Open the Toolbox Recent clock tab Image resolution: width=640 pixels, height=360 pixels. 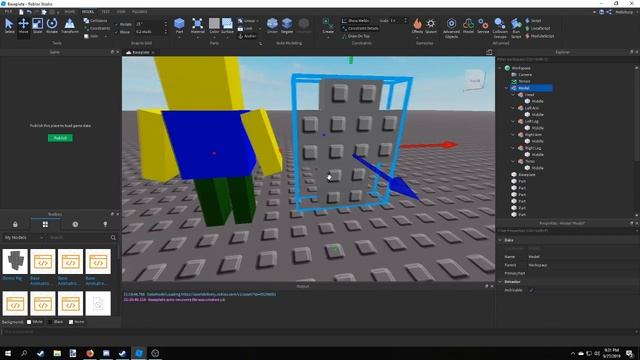tap(75, 224)
